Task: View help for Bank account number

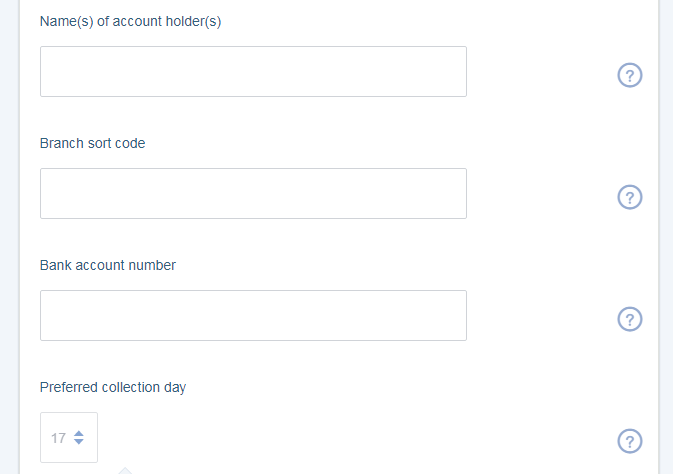Action: (630, 319)
